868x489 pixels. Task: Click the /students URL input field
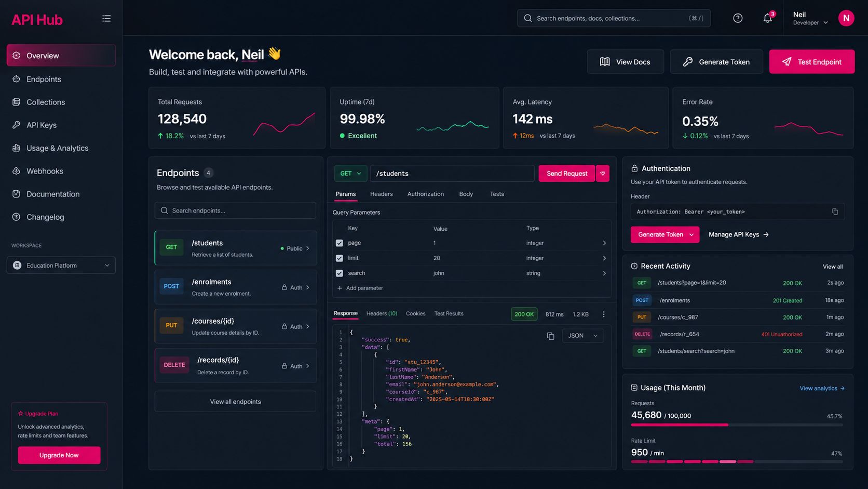[452, 174]
